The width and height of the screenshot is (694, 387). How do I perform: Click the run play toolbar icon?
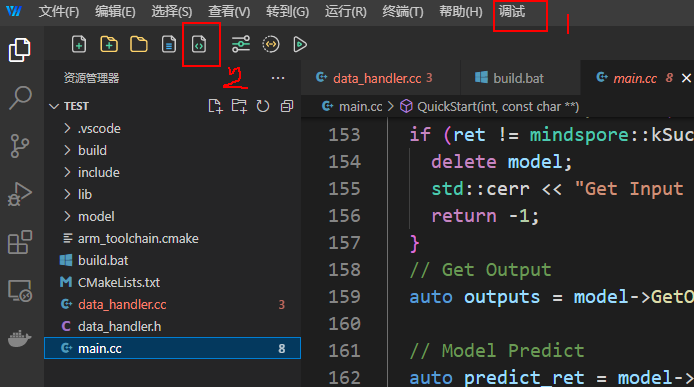tap(300, 44)
